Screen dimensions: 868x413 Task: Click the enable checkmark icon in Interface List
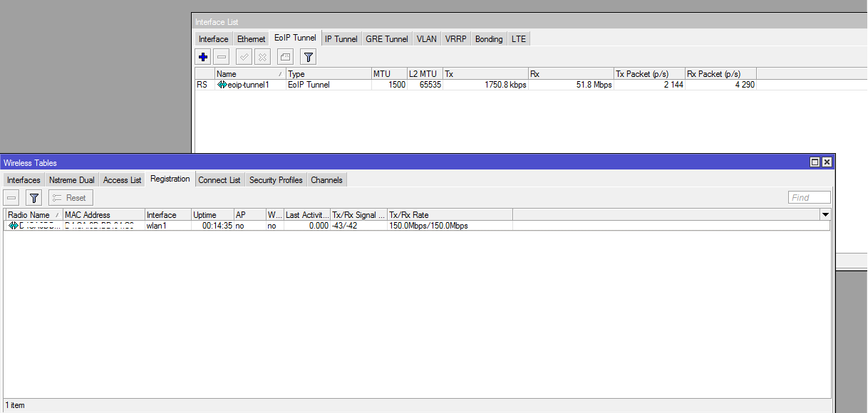244,57
